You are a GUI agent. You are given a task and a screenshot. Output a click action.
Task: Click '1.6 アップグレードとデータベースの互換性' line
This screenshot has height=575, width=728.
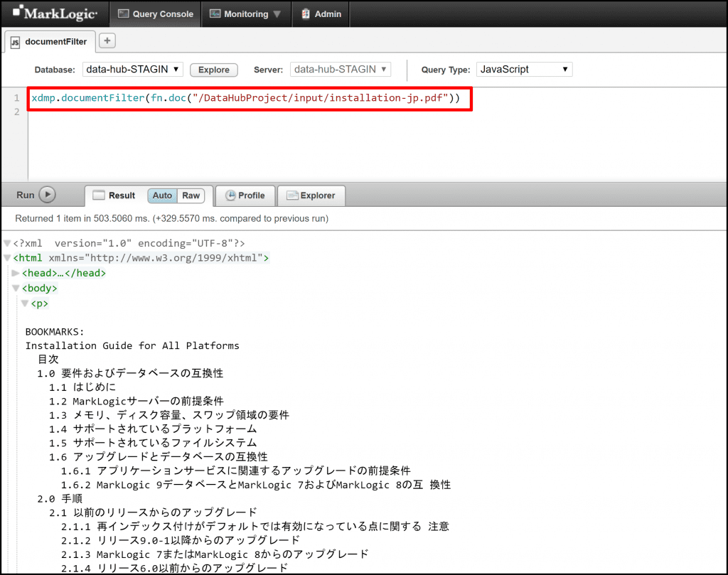click(159, 456)
